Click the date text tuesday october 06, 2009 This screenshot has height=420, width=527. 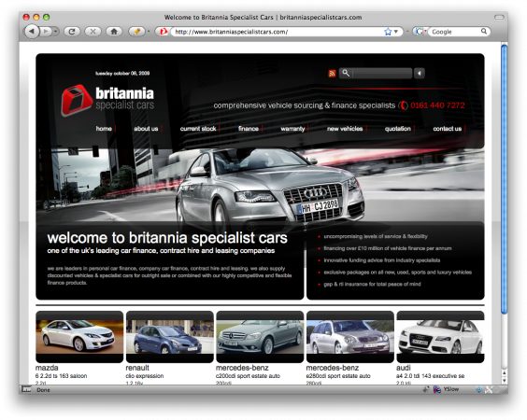click(122, 73)
